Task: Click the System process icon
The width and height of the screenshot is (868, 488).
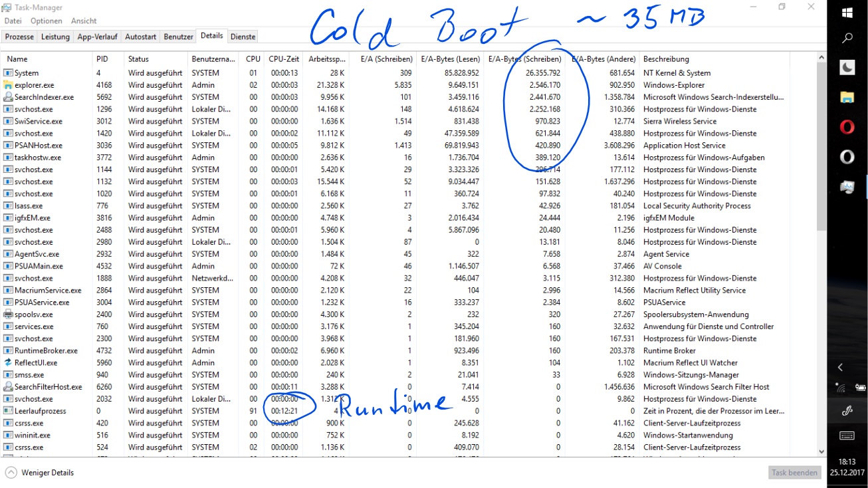Action: click(8, 72)
